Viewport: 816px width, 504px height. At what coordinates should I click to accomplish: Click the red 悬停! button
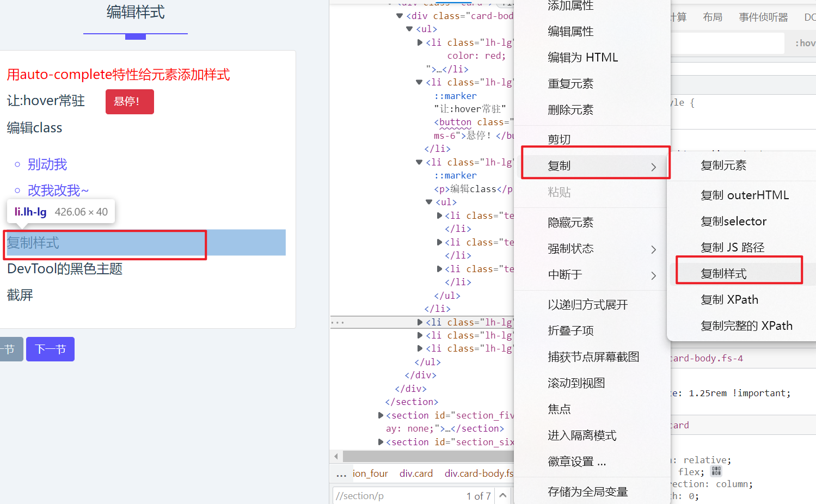pyautogui.click(x=130, y=102)
